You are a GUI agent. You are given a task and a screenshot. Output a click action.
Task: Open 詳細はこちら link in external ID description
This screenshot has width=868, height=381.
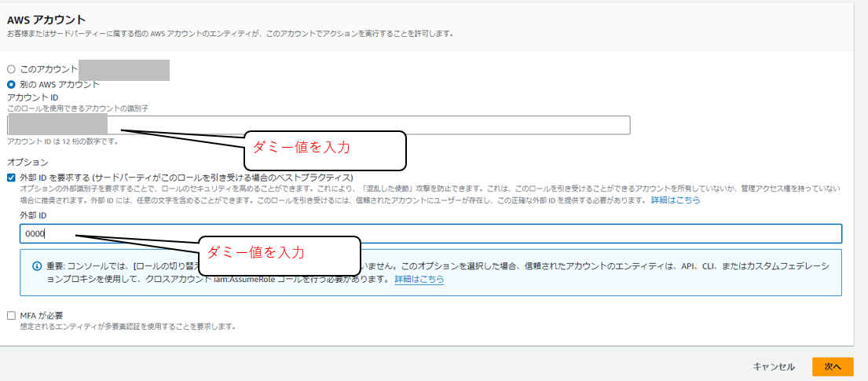click(676, 200)
